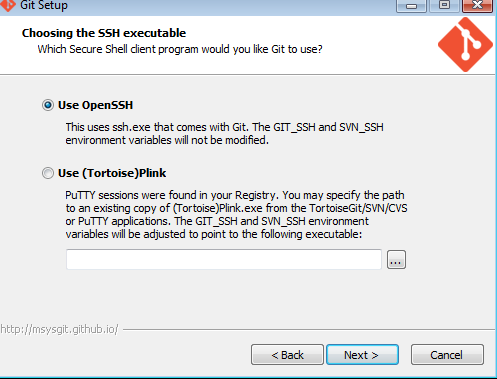Open the browse '...' file picker button

click(396, 259)
